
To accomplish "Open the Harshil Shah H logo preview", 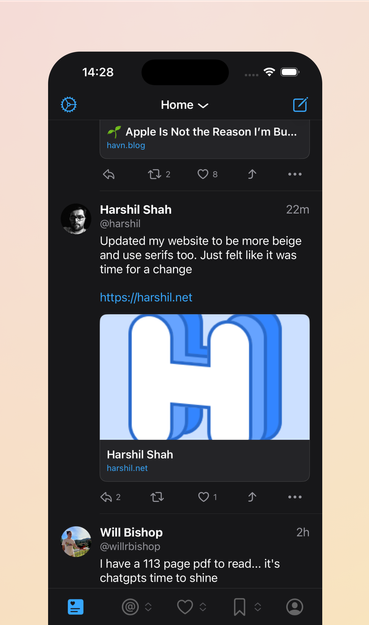I will [x=204, y=377].
